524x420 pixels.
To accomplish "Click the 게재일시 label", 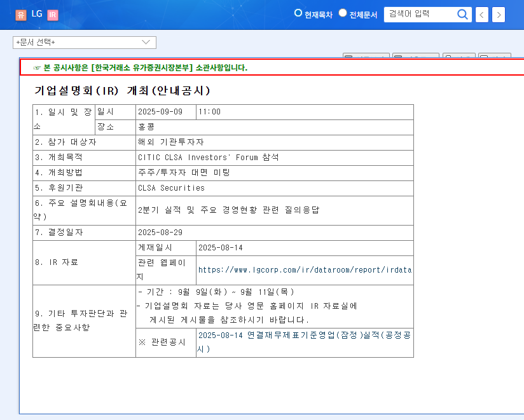I will coord(155,248).
